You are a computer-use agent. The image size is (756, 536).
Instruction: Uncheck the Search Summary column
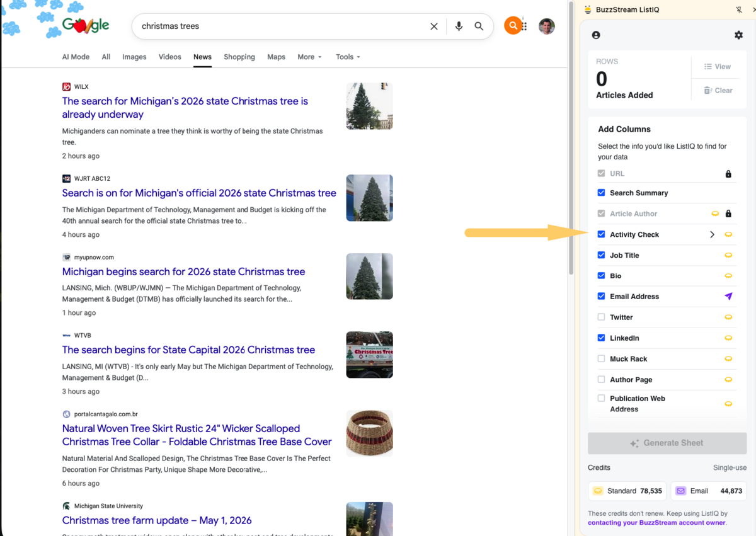601,193
